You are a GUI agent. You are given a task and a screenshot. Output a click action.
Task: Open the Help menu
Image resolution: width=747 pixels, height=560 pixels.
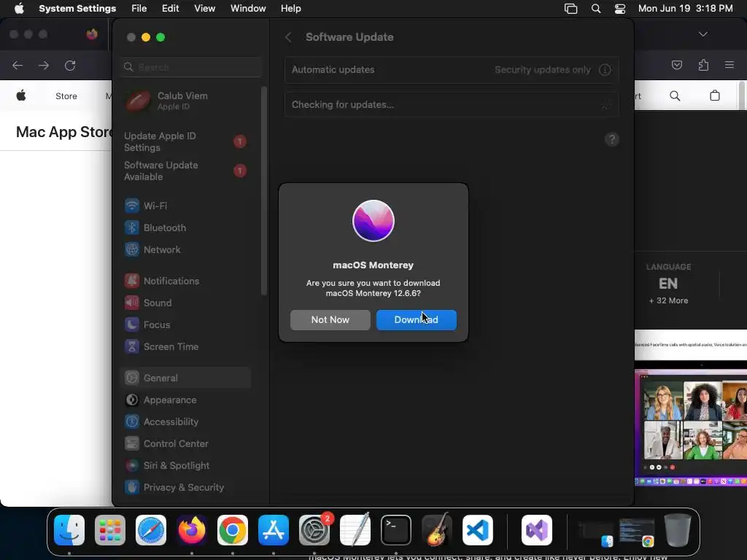[x=290, y=9]
